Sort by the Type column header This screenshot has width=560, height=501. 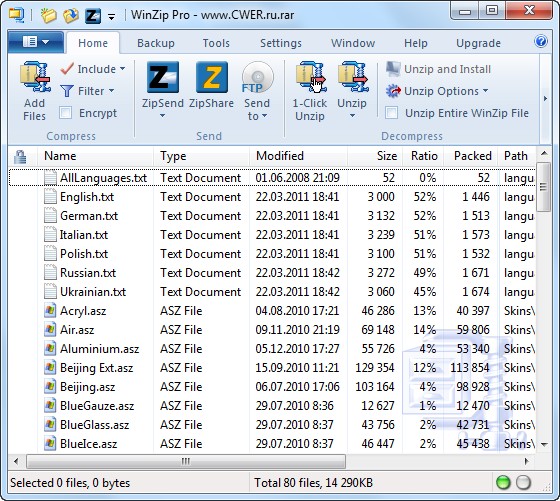click(x=201, y=156)
